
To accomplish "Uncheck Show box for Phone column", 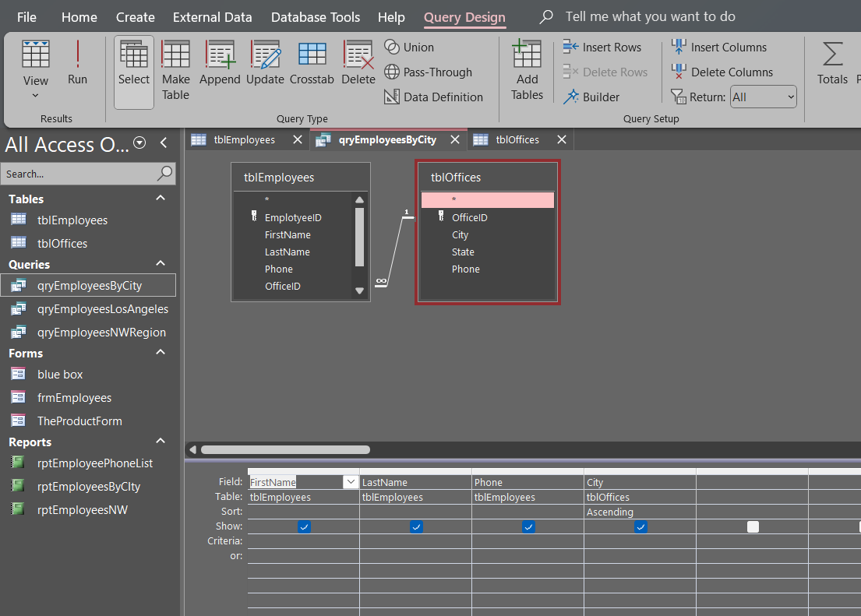I will click(528, 527).
